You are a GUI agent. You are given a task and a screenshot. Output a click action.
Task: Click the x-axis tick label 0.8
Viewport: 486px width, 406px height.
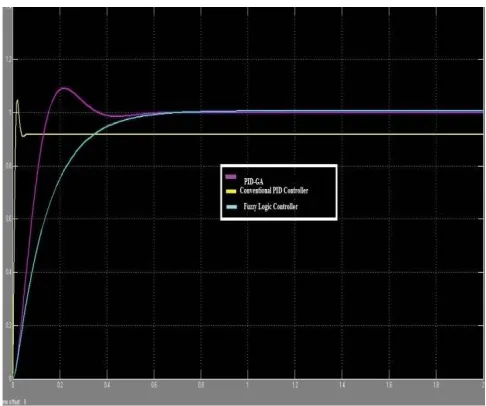(x=201, y=385)
